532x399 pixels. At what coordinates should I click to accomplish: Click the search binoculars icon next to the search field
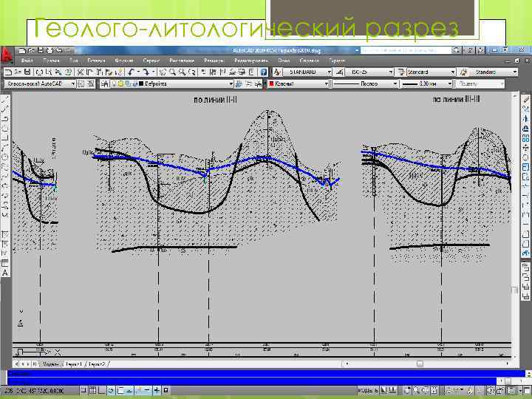pos(457,50)
